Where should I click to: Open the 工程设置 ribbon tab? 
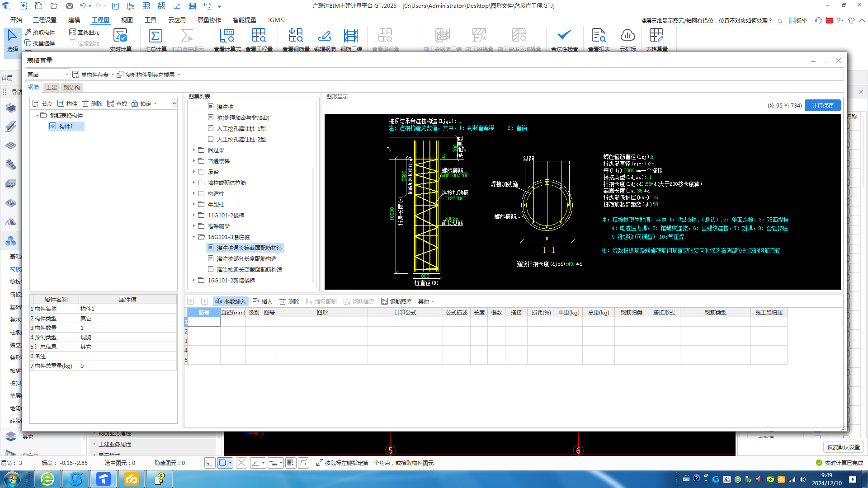45,20
